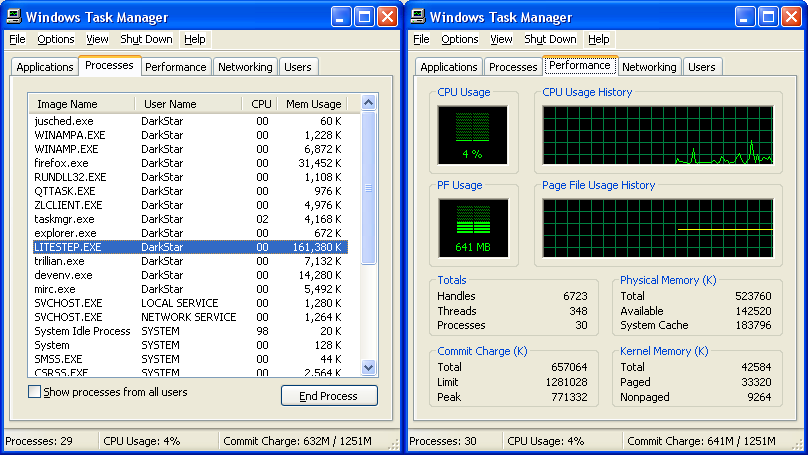The height and width of the screenshot is (455, 808).
Task: Click scroll down arrow of process list
Action: (368, 368)
